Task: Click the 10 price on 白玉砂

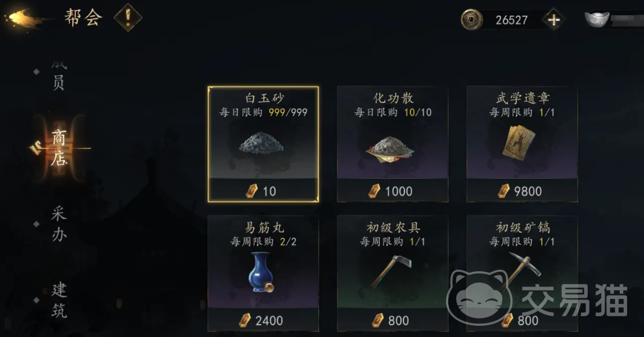Action: (x=269, y=192)
